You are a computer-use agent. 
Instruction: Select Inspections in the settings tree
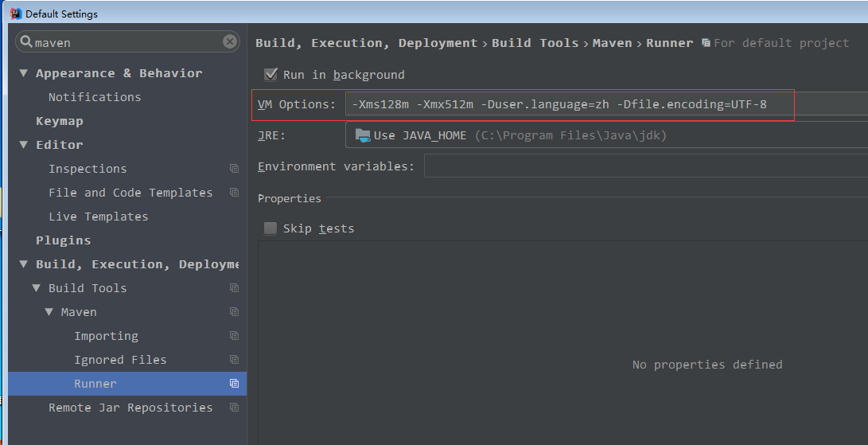pos(88,169)
